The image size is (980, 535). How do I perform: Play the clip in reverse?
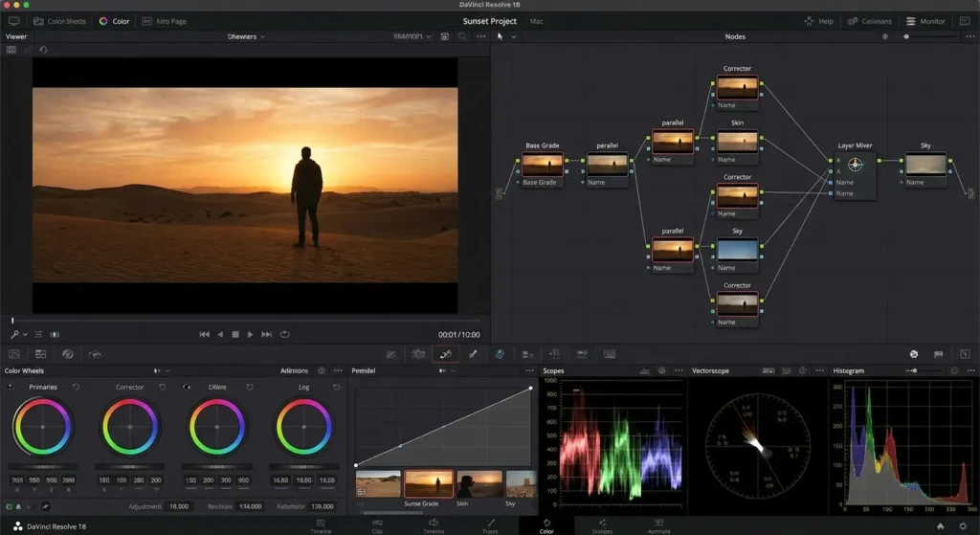coord(221,334)
